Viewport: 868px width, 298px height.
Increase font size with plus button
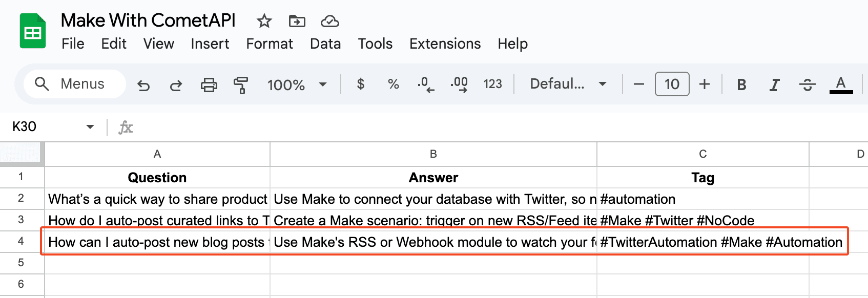point(705,84)
